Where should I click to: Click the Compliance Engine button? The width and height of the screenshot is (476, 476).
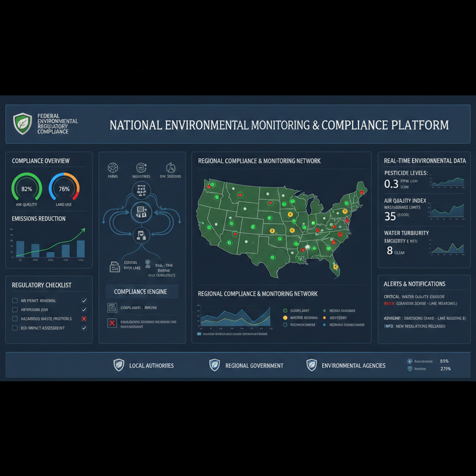142,291
